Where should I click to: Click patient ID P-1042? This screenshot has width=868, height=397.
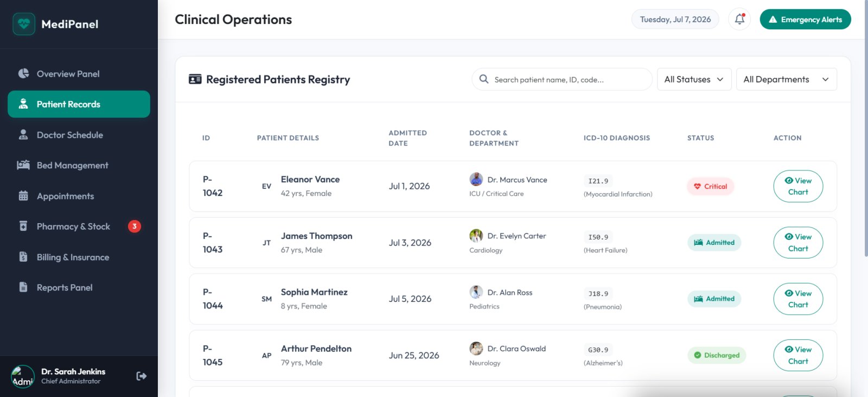coord(213,186)
